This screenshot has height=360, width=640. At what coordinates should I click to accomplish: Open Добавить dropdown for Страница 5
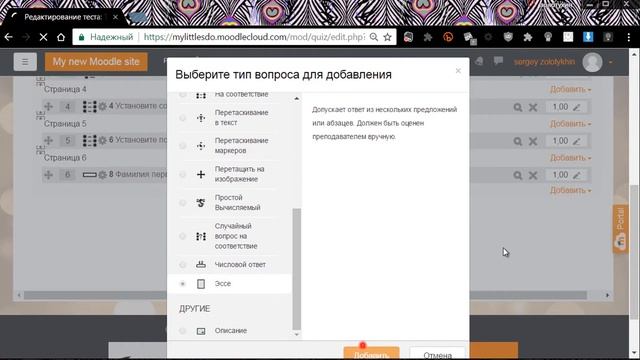570,123
